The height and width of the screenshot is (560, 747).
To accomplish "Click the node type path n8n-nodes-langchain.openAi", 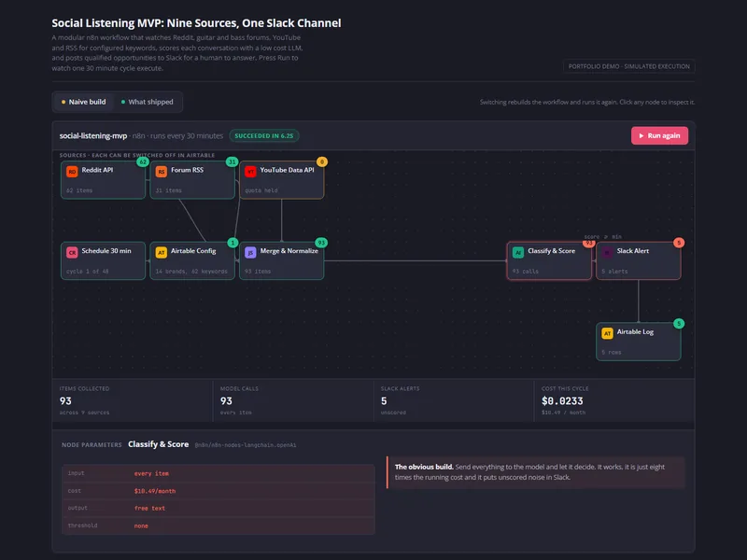I will (246, 445).
